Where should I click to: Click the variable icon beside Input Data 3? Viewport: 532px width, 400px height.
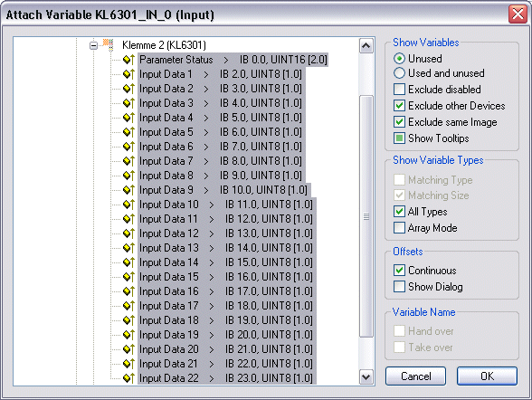128,103
